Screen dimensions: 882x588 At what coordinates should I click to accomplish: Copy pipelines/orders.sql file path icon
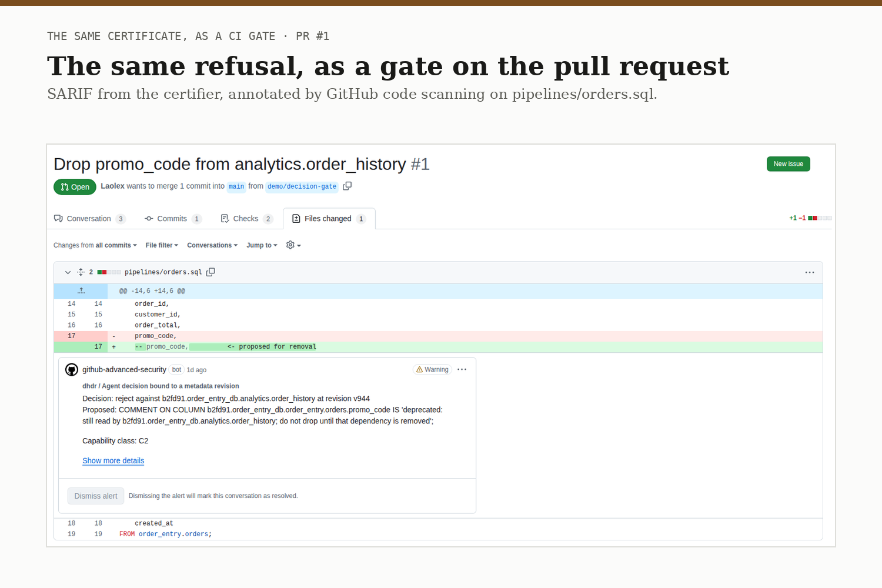click(211, 272)
